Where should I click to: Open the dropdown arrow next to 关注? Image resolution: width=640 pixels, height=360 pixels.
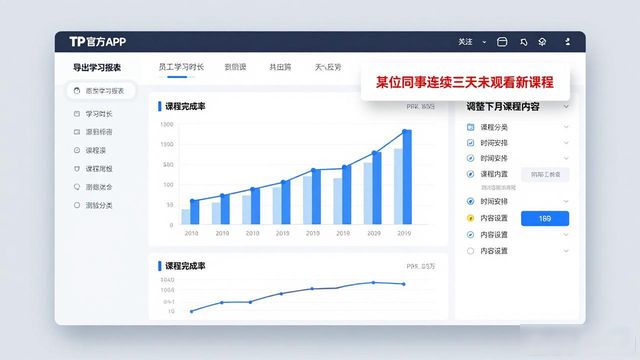click(484, 42)
